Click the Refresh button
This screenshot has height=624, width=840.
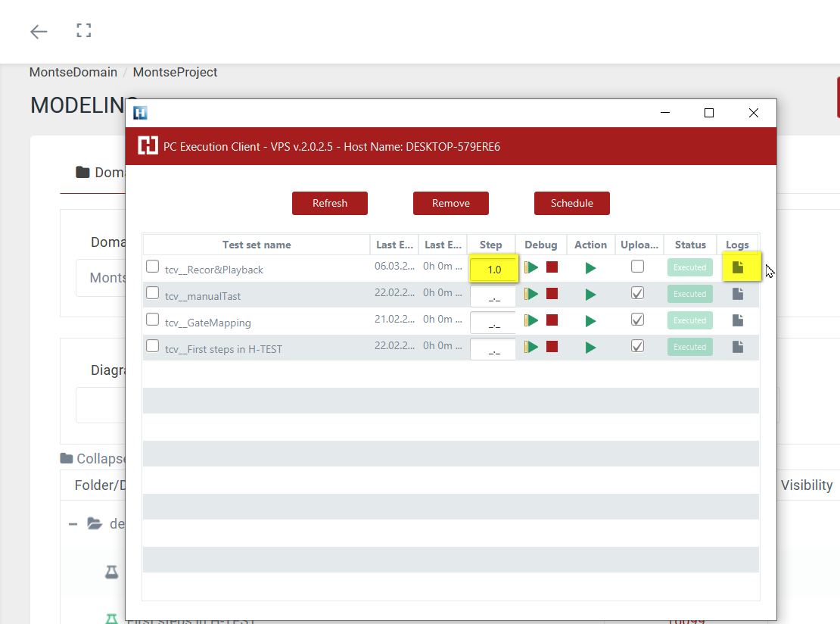(x=330, y=203)
